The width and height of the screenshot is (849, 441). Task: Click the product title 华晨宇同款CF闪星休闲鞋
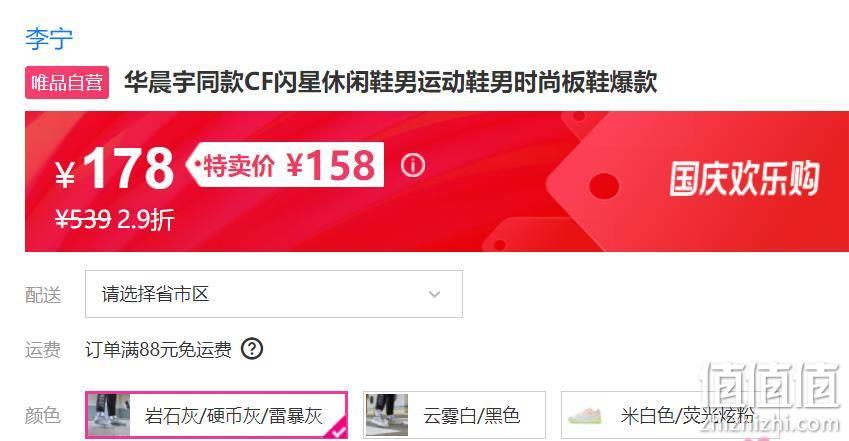pos(391,82)
